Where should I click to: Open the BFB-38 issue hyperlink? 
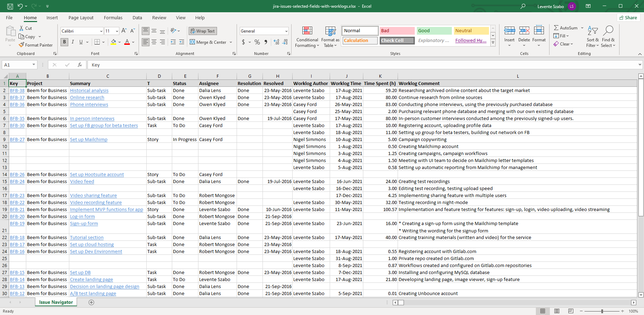(17, 91)
